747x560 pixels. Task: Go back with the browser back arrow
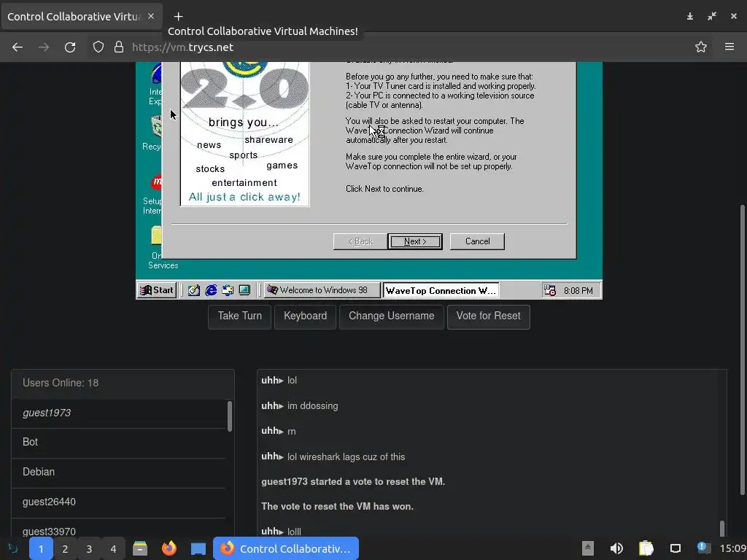coord(18,47)
